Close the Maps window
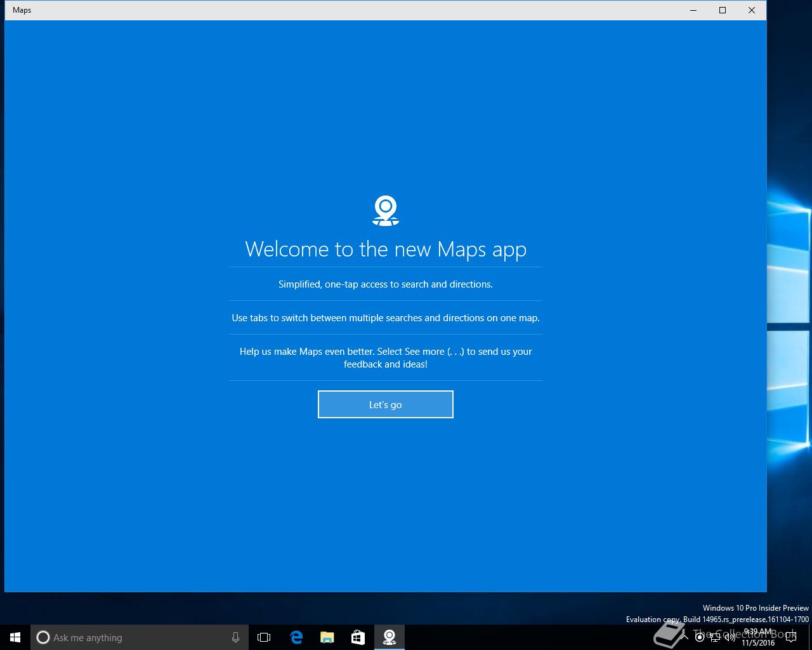Image resolution: width=812 pixels, height=650 pixels. tap(752, 10)
